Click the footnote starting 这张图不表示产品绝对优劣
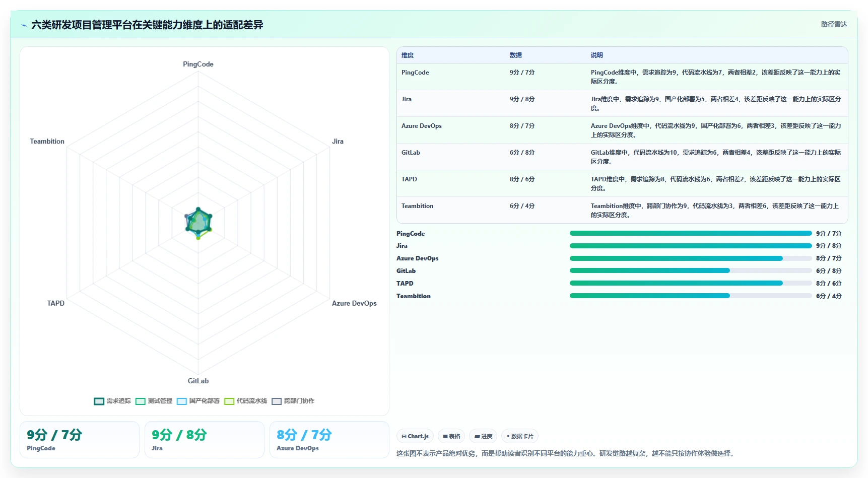The height and width of the screenshot is (478, 868). (566, 453)
